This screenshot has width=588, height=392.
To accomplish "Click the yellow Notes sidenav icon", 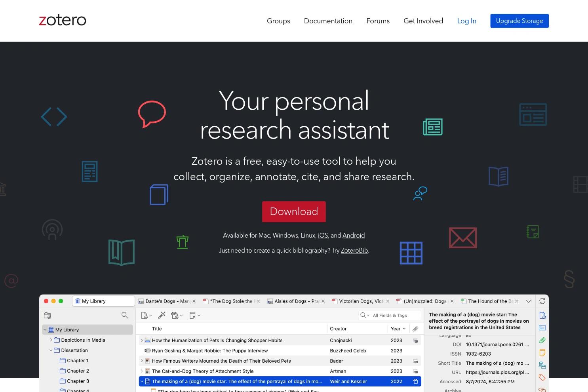I will [542, 352].
